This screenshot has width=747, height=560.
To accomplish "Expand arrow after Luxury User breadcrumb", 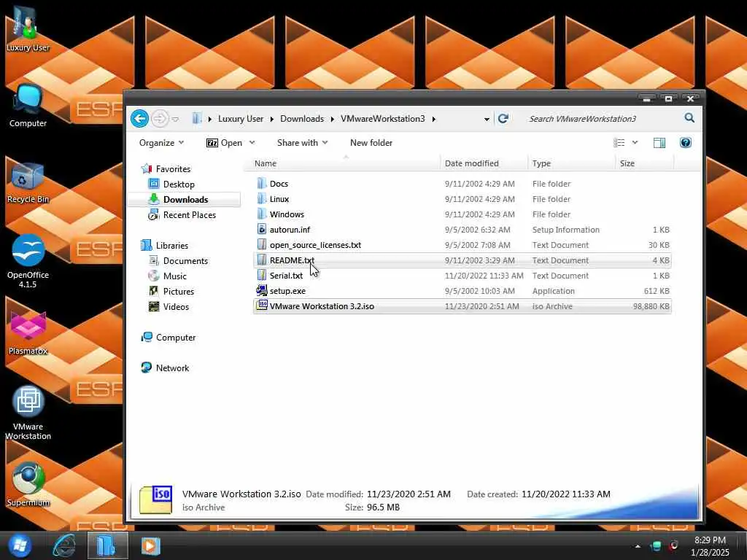I will click(272, 119).
